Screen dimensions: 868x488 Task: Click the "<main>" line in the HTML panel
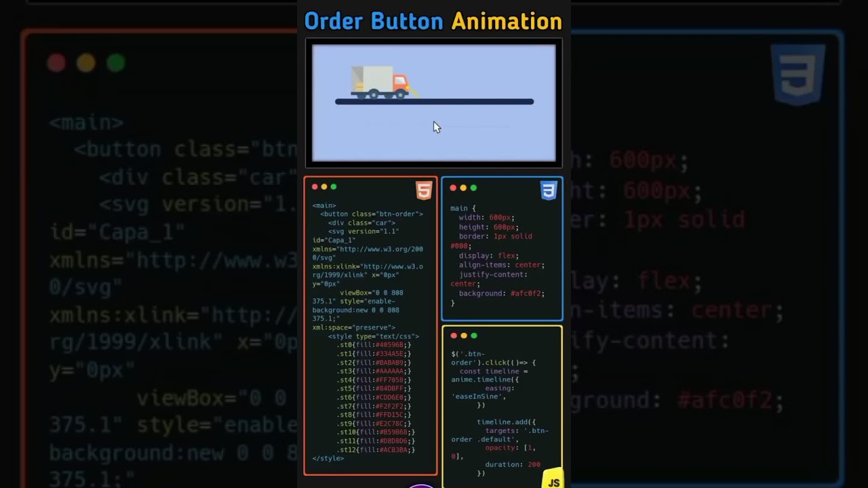[x=324, y=205]
